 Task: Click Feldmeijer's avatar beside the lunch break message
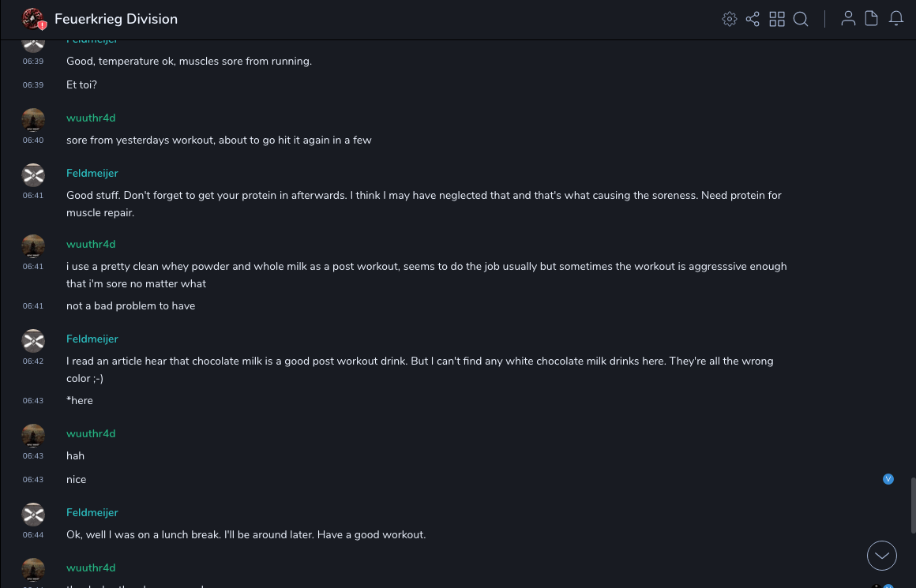[x=33, y=515]
